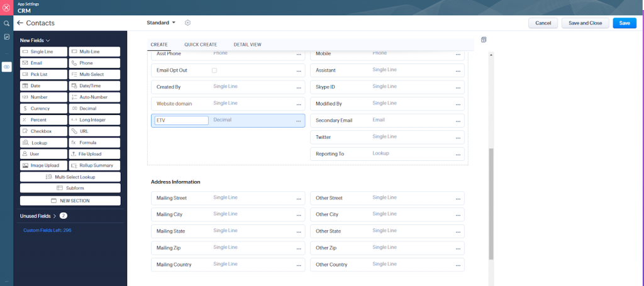The width and height of the screenshot is (644, 286).
Task: Switch to the Detail View tab
Action: tap(247, 45)
